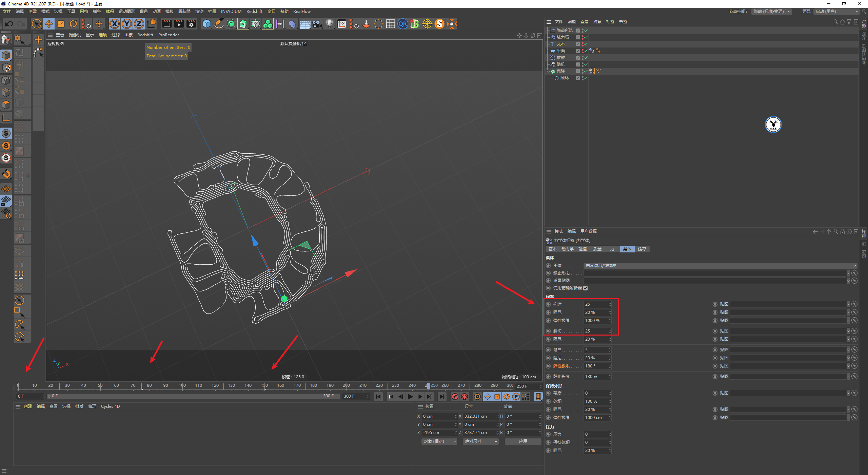Screen dimensions: 868x475
Task: Select the Scale tool icon
Action: 61,24
